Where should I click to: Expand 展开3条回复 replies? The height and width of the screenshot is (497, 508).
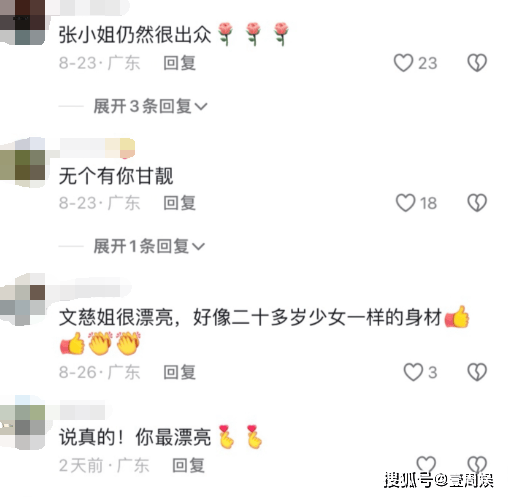150,106
